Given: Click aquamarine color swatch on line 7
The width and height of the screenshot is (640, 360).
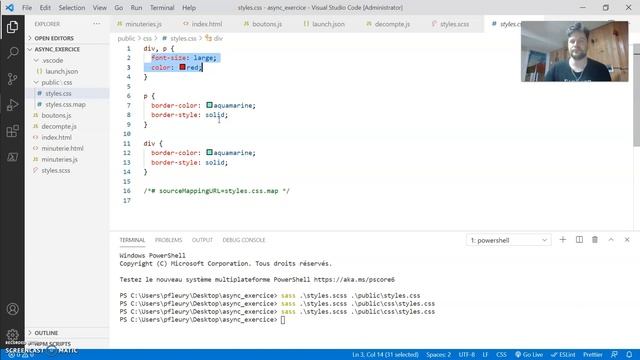Looking at the screenshot, I should pos(209,105).
